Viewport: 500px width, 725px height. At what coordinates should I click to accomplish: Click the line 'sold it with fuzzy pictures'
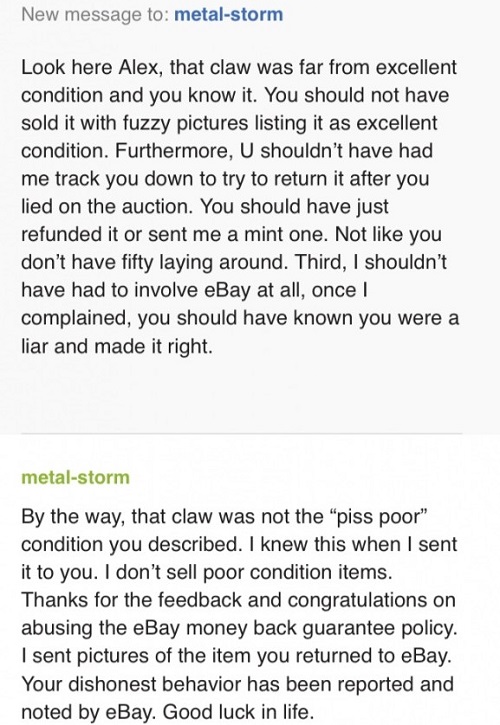(229, 123)
